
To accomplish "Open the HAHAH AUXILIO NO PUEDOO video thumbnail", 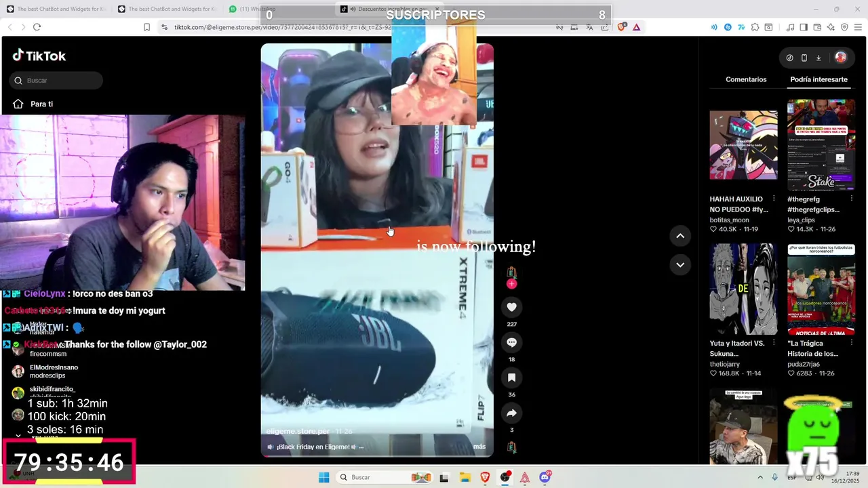I will [743, 145].
